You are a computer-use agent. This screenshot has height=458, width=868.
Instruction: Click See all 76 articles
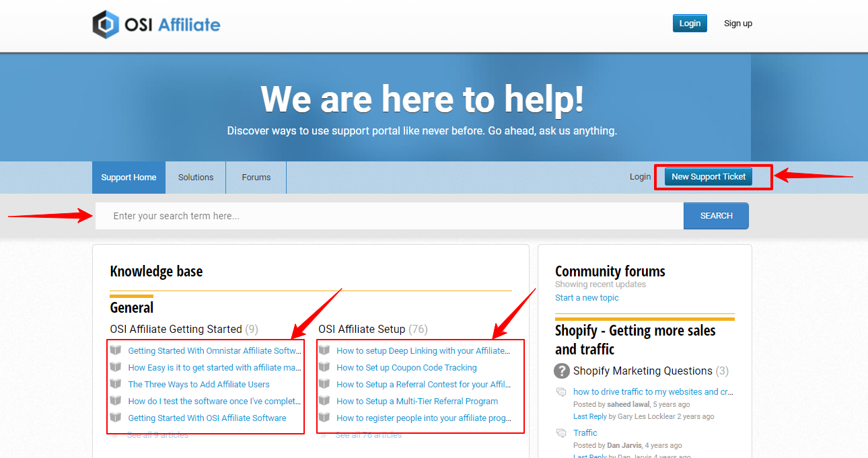click(368, 435)
